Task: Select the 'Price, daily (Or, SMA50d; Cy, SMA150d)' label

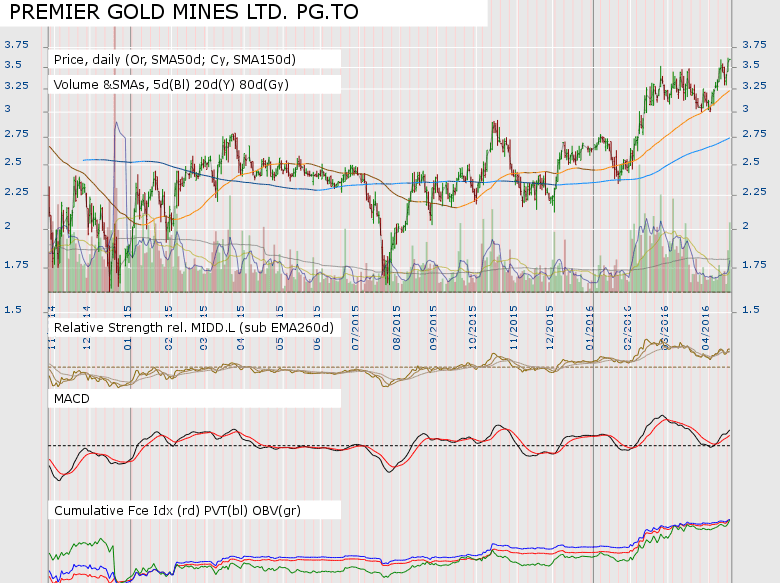Action: 175,60
